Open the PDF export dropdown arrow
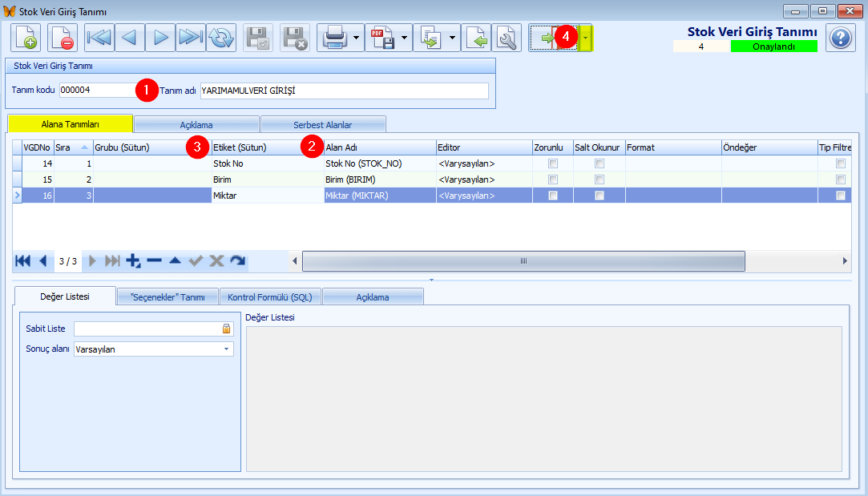 (405, 38)
